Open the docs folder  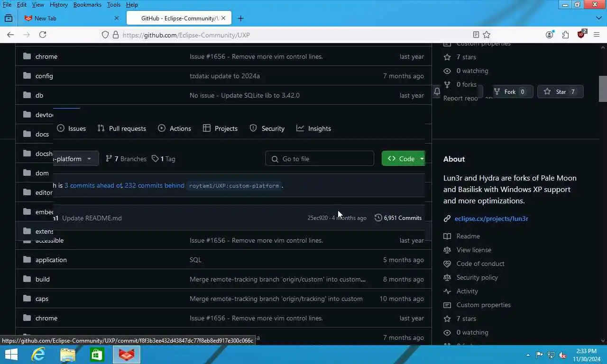coord(42,134)
